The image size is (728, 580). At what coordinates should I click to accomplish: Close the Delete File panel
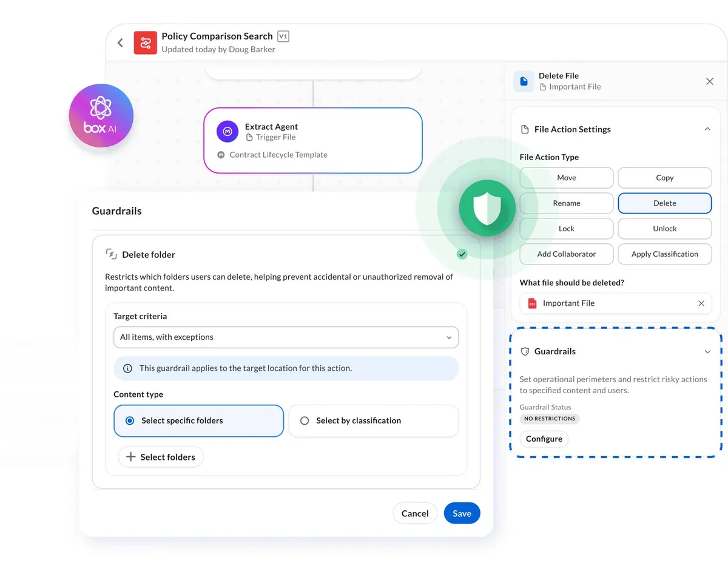click(x=710, y=81)
